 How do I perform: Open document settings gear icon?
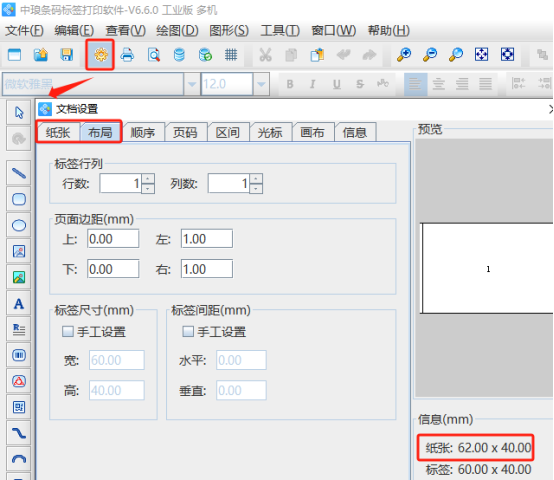(x=100, y=55)
